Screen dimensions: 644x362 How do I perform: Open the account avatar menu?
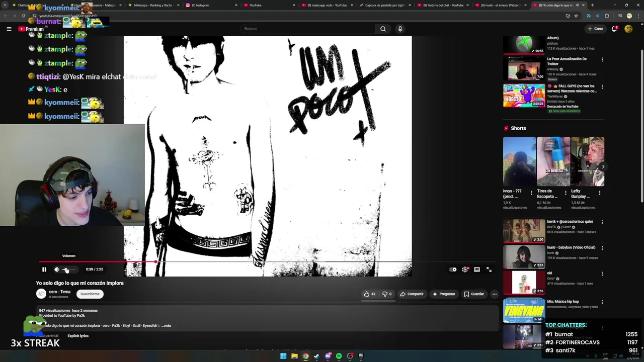[x=628, y=29]
